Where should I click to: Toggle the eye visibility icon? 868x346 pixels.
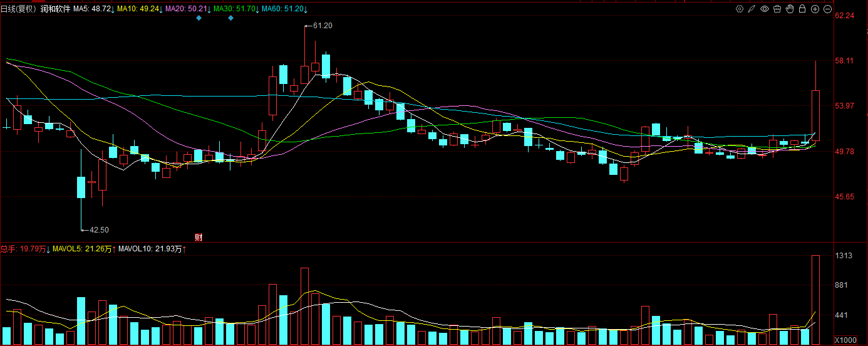pyautogui.click(x=765, y=9)
